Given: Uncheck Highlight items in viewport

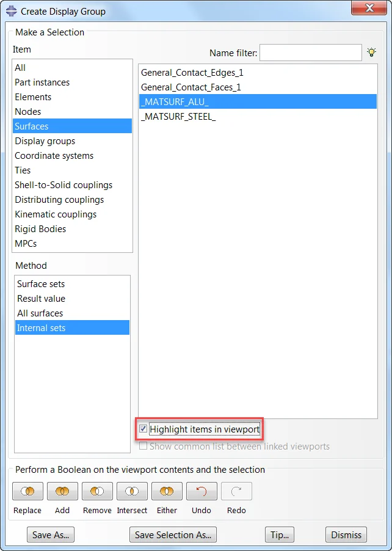Looking at the screenshot, I should coord(143,429).
